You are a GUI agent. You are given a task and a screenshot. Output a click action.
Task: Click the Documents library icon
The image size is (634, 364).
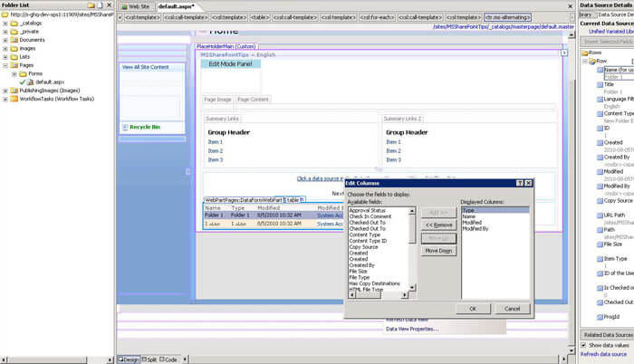14,40
